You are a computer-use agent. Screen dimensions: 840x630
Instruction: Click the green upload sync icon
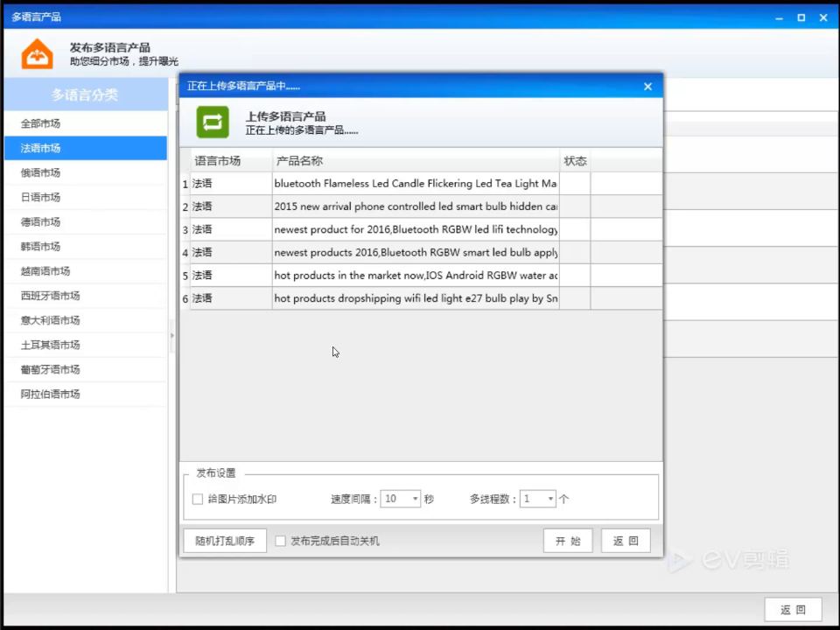click(212, 122)
